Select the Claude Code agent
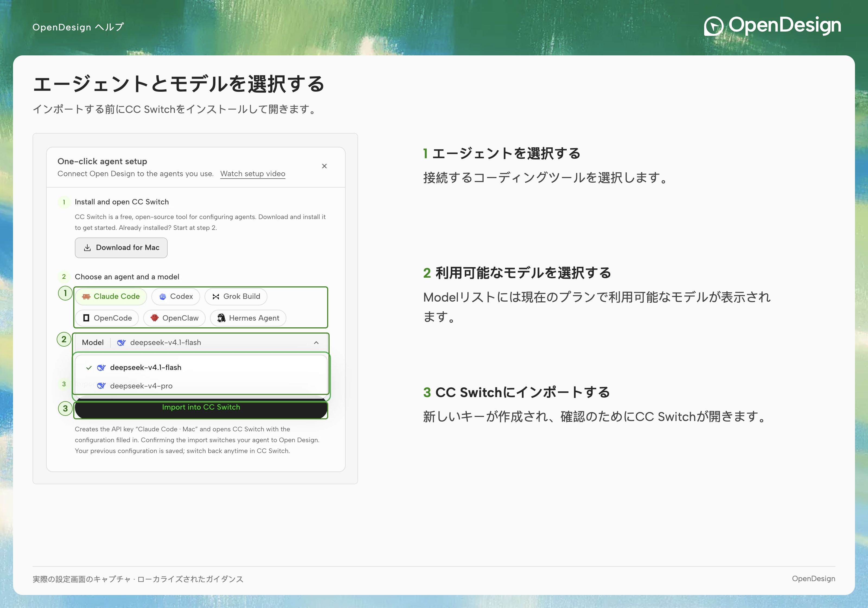 [x=111, y=296]
